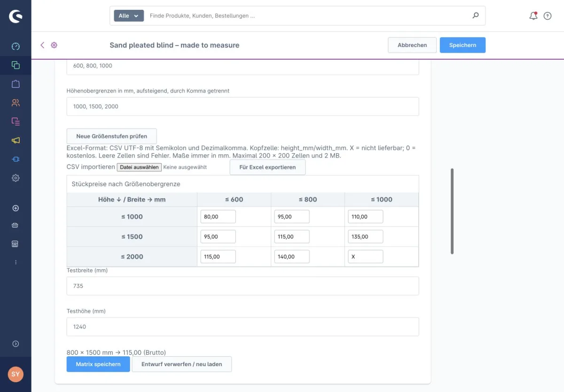Click the ≤ 1000 column header
Viewport: 564px width, 392px height.
coord(382,199)
